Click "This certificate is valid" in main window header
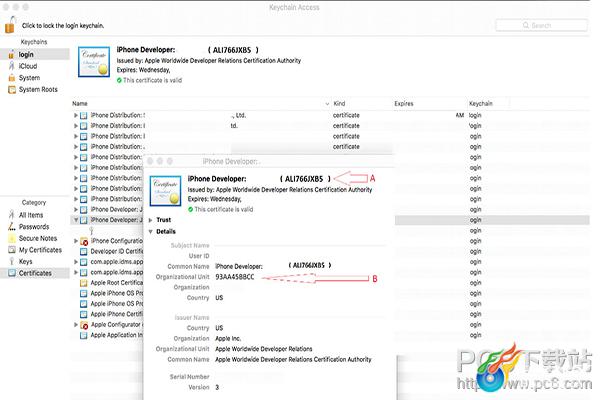The width and height of the screenshot is (600, 400). [x=152, y=80]
